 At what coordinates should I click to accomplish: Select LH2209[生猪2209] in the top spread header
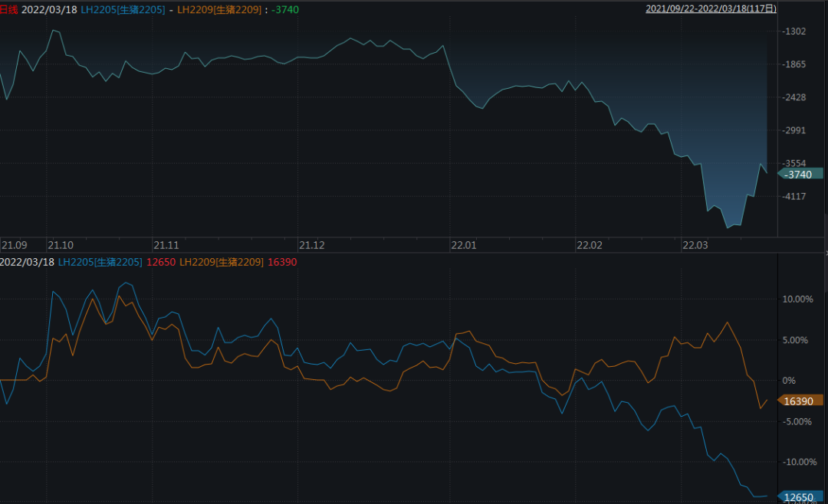tap(219, 9)
